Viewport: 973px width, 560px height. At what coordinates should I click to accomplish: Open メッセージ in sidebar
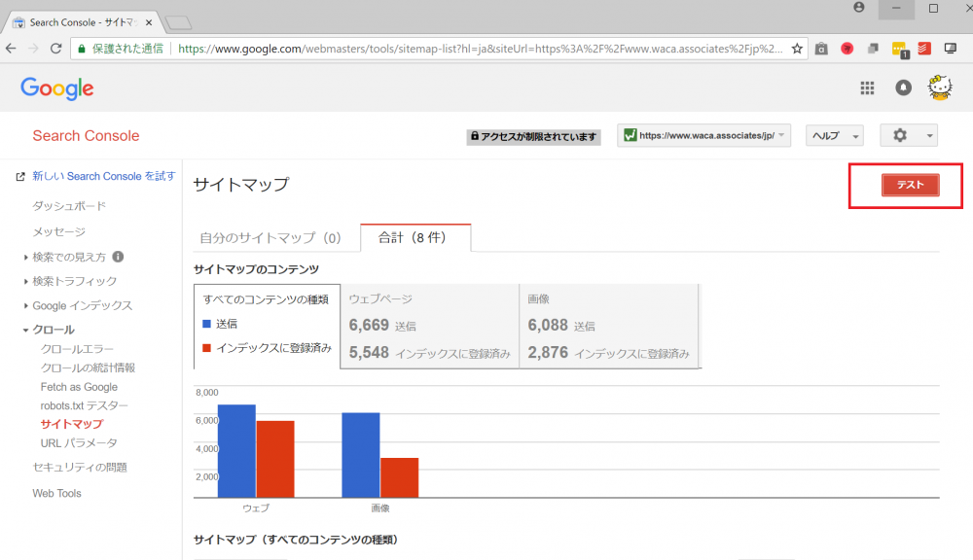[x=59, y=231]
